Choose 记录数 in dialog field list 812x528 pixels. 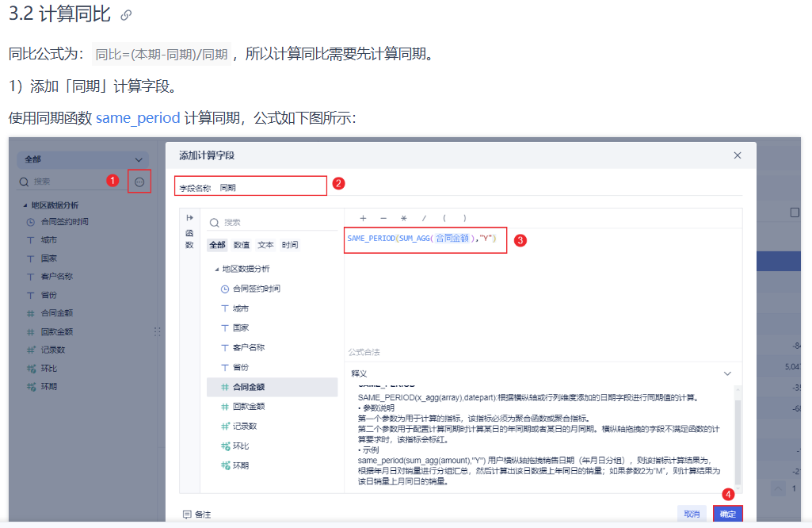coord(245,427)
